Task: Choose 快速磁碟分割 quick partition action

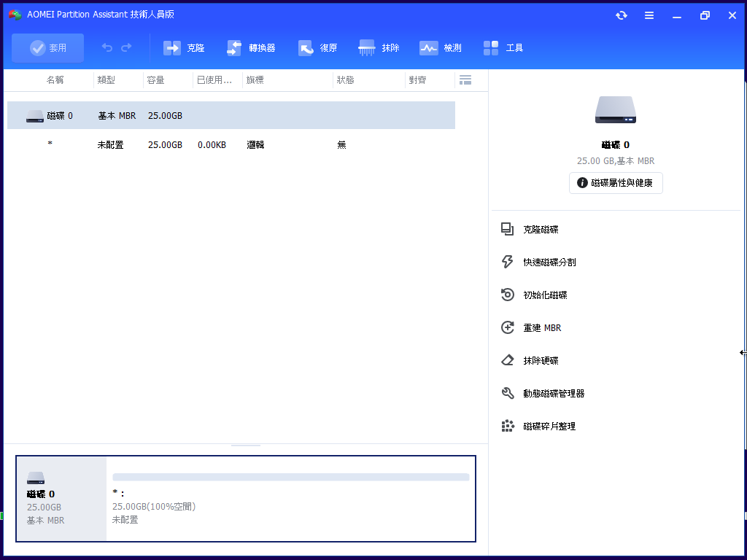Action: pos(549,262)
